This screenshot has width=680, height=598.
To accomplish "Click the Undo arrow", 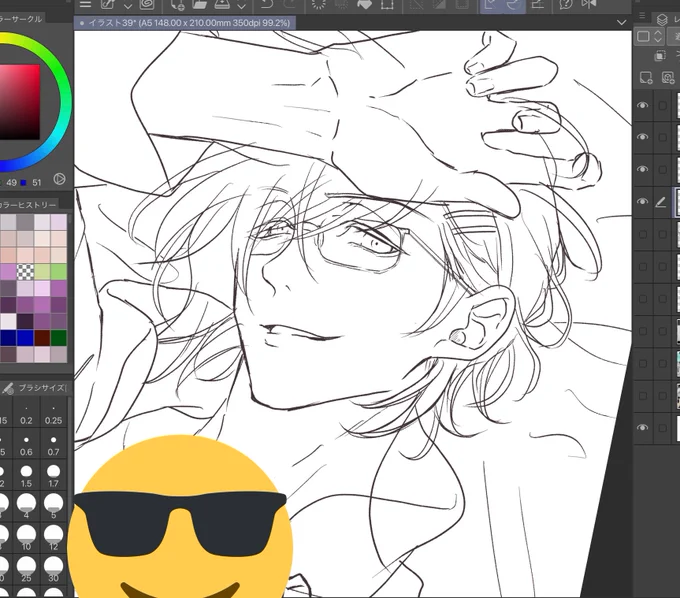I will (x=267, y=4).
